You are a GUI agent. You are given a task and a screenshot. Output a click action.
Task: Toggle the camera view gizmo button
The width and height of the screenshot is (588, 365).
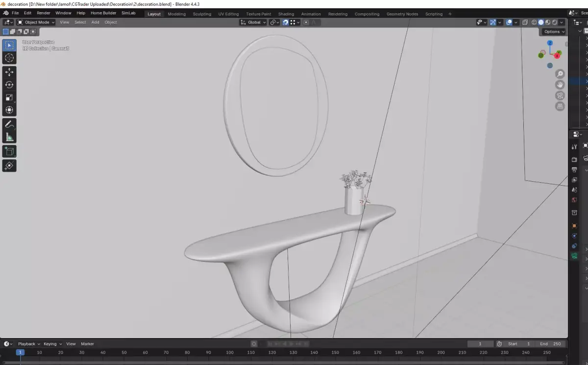click(560, 96)
